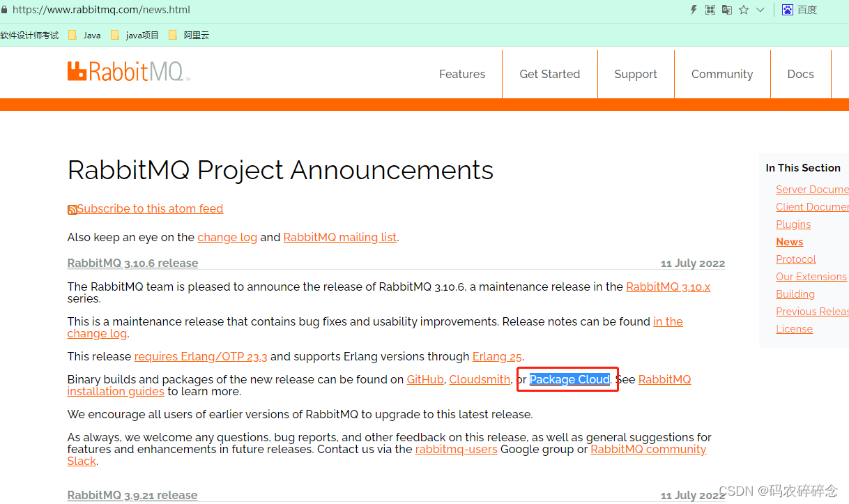Click the QR code grid icon
849x504 pixels.
click(710, 10)
